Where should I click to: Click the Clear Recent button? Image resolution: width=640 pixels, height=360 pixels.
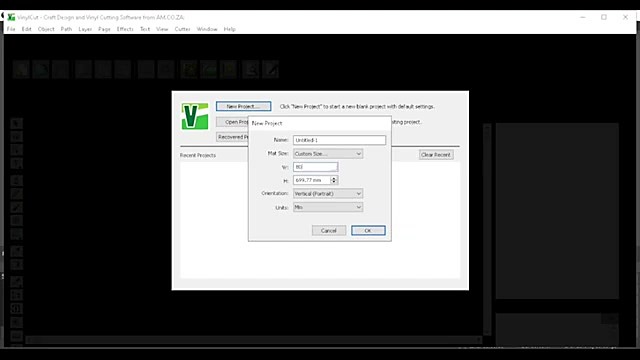436,155
